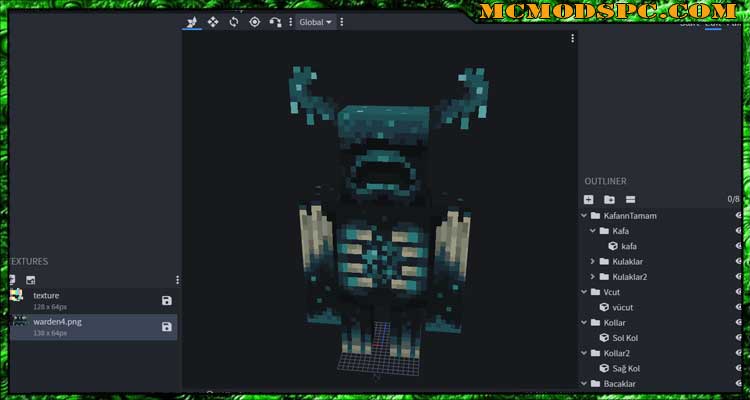Switch to the underlined Edit mode tab
The width and height of the screenshot is (750, 400).
click(713, 24)
